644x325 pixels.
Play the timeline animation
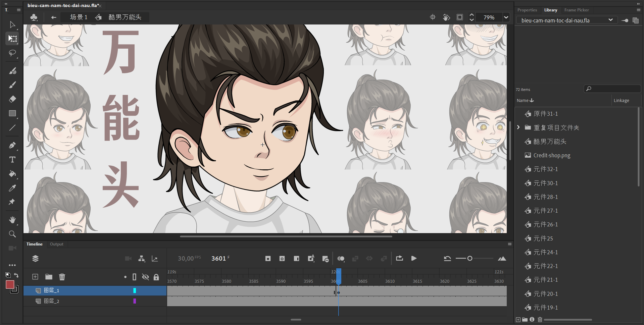point(414,259)
